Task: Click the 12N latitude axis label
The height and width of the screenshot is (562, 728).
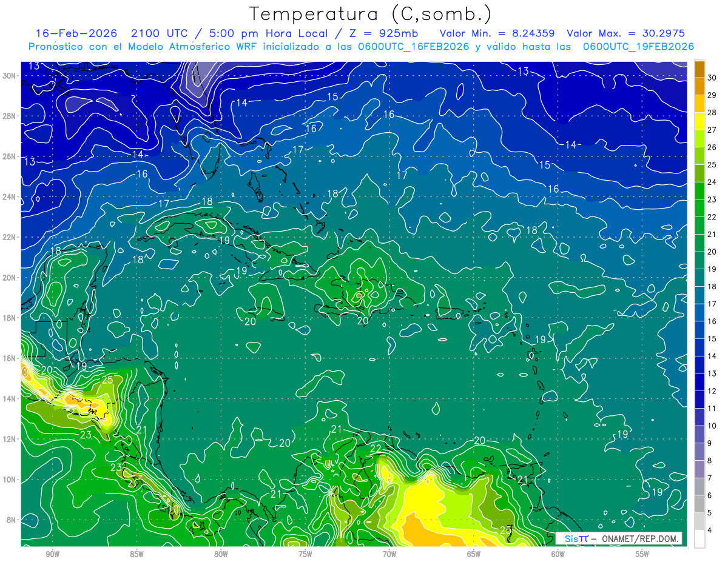Action: (10, 439)
